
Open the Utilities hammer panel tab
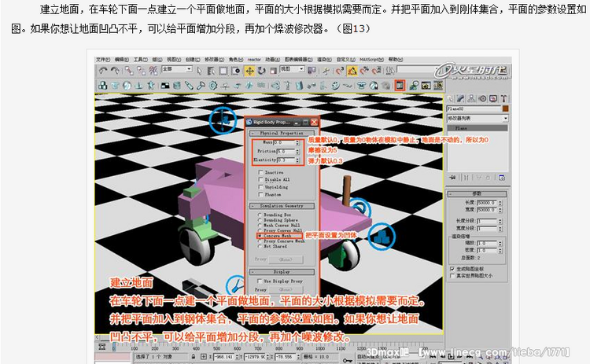503,98
